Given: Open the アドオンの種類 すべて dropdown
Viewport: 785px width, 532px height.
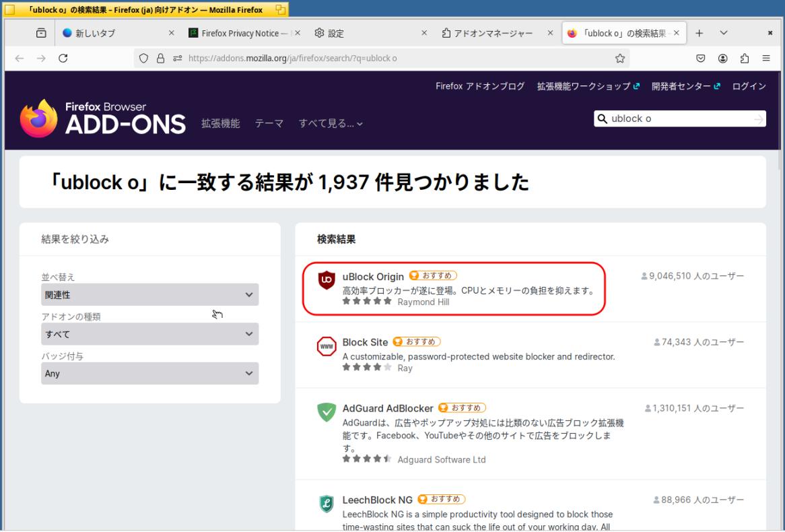Looking at the screenshot, I should (x=149, y=334).
